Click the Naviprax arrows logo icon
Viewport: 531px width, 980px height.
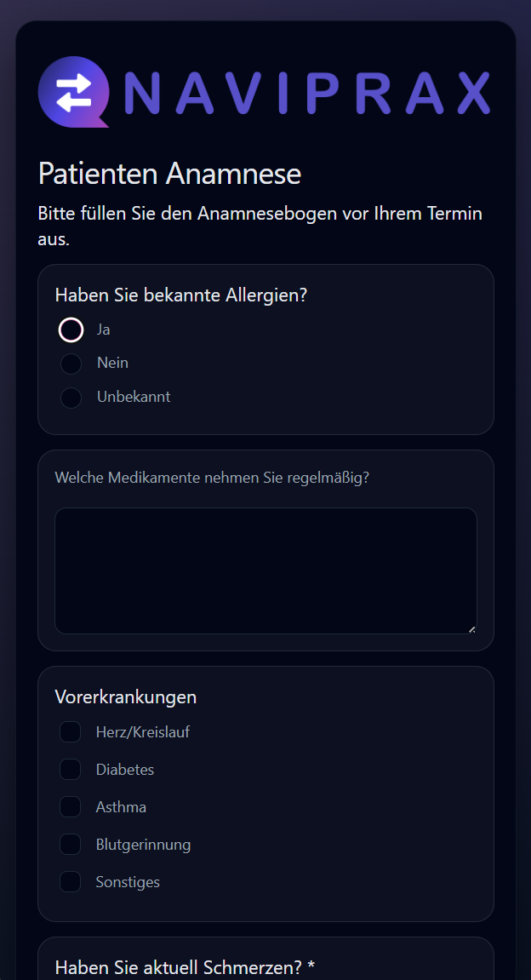[73, 91]
